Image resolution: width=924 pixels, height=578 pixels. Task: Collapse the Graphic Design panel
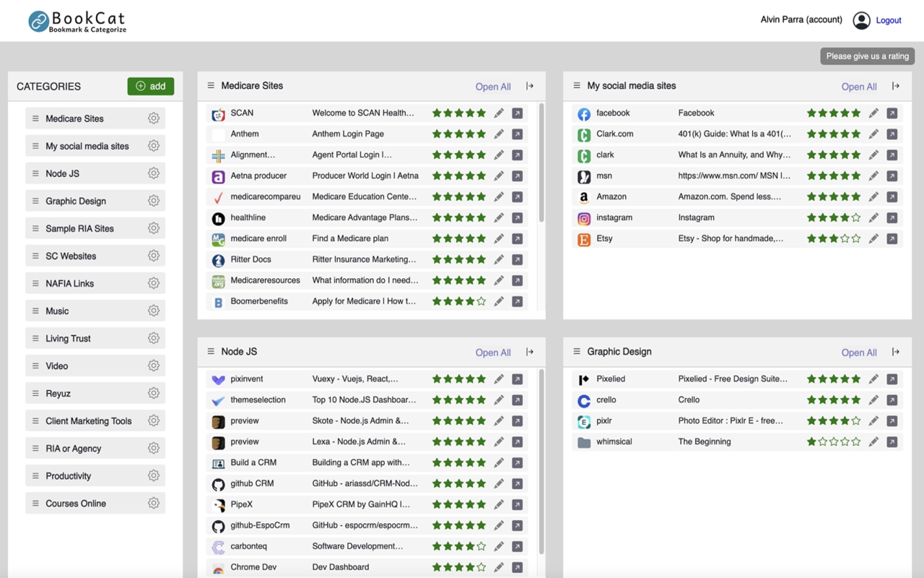pos(895,352)
